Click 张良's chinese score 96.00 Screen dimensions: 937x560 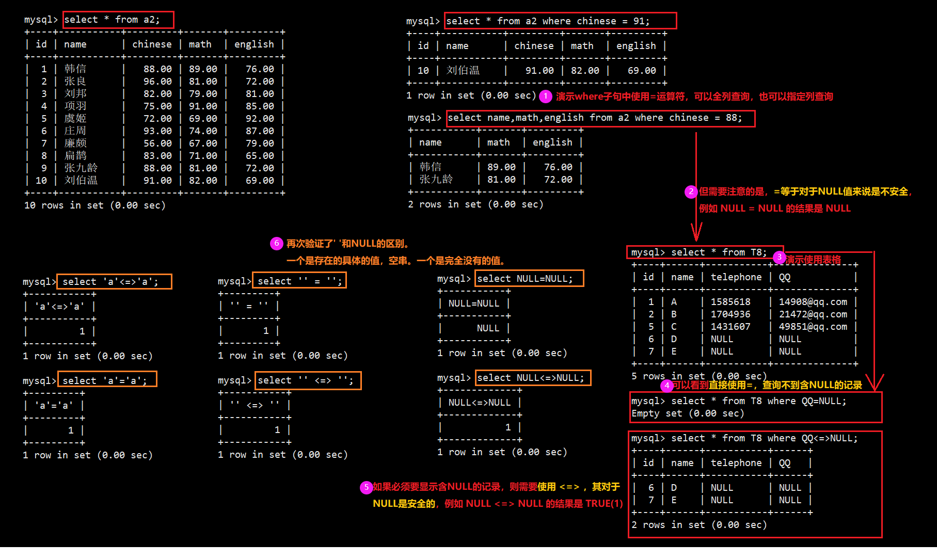tap(157, 82)
